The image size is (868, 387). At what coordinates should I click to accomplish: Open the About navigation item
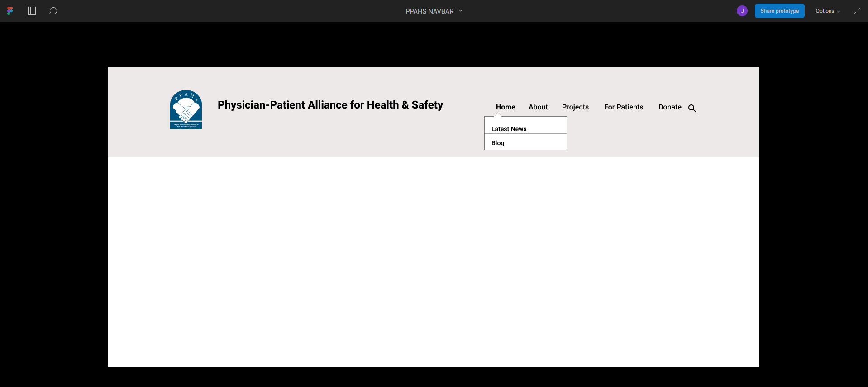coord(538,107)
